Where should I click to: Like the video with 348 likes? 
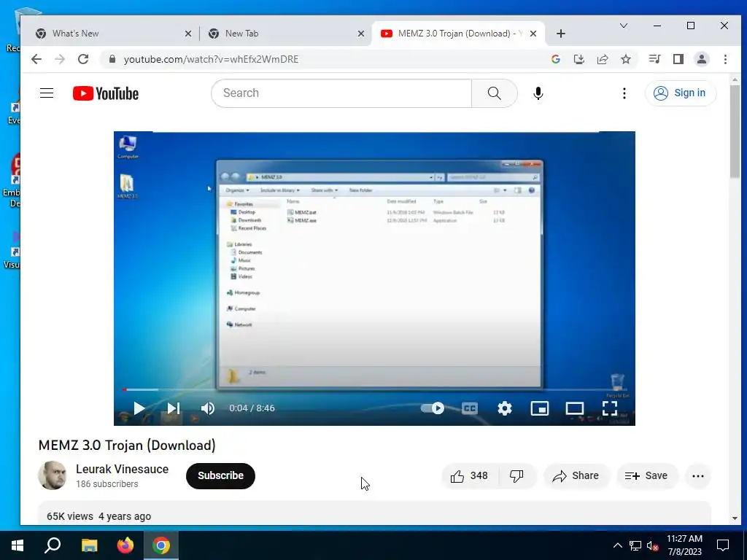(470, 475)
